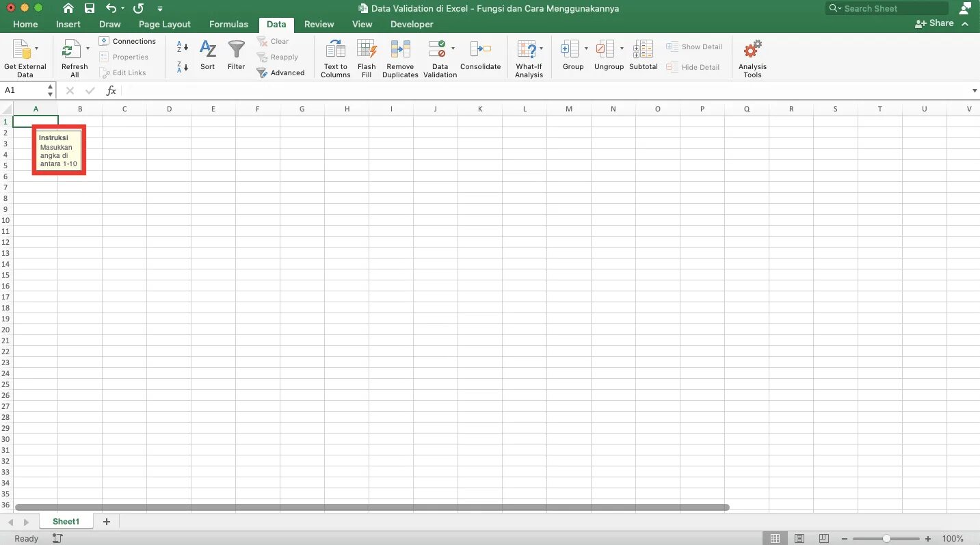Open the Sort dialog
The height and width of the screenshot is (545, 980).
pyautogui.click(x=208, y=55)
